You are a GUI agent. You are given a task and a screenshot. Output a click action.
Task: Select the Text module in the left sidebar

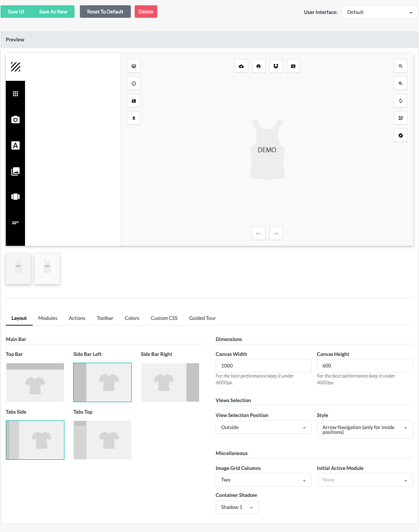pos(15,145)
